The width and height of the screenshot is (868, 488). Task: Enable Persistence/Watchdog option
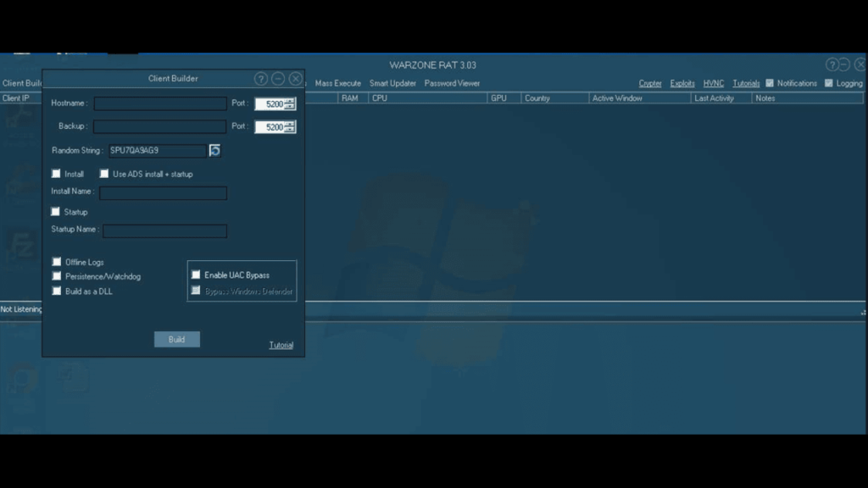[57, 275]
